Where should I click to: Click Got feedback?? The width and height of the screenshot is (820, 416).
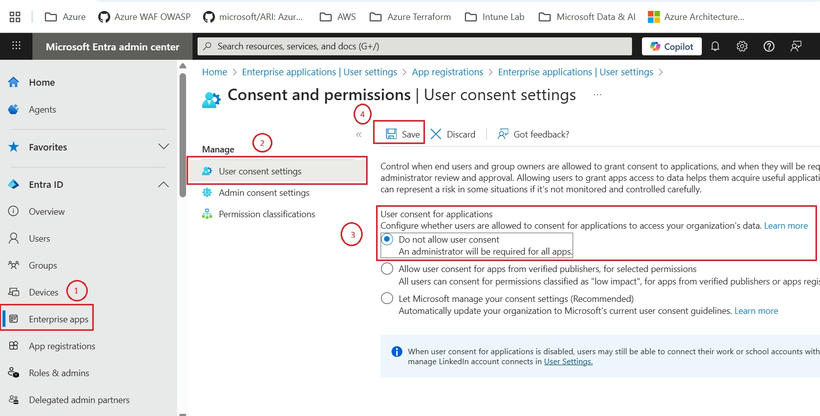click(533, 134)
